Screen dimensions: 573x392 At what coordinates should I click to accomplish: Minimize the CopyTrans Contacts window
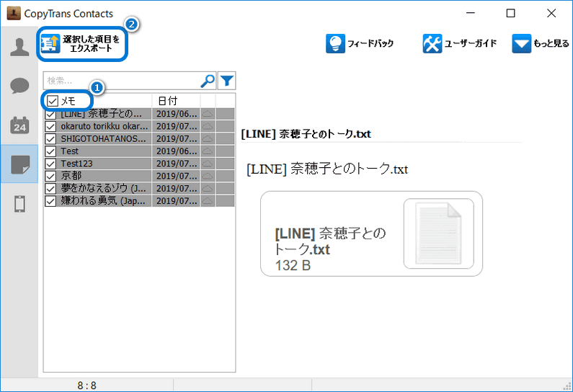click(471, 13)
